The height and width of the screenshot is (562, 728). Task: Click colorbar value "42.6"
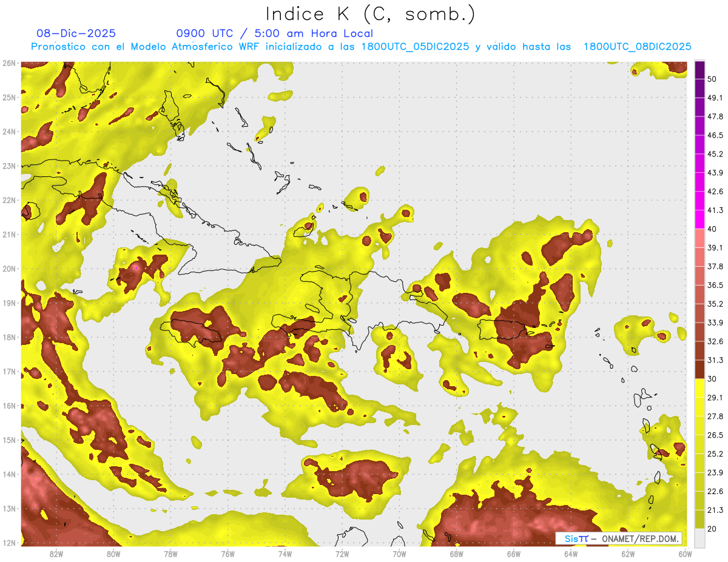tap(715, 192)
